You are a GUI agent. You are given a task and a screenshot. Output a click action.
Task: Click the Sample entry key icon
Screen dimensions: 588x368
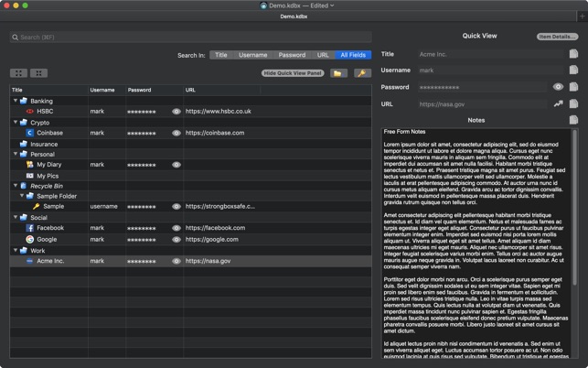(36, 206)
